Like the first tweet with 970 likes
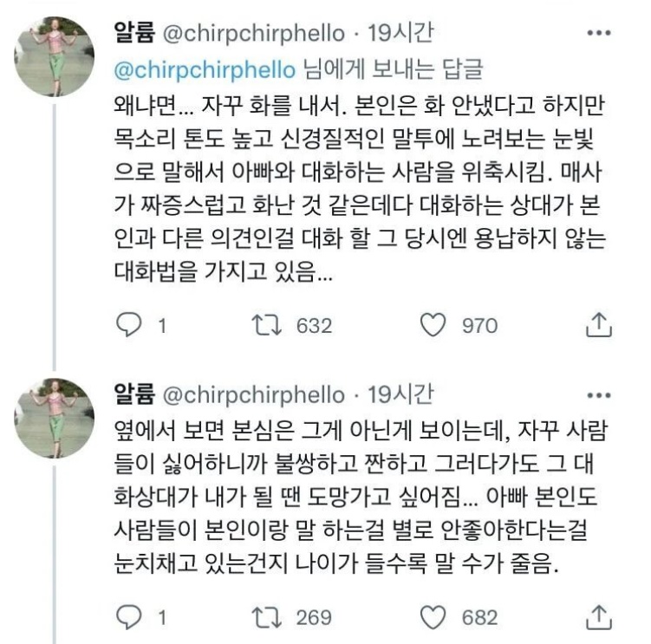Viewport: 651px width, 644px height. pyautogui.click(x=433, y=325)
